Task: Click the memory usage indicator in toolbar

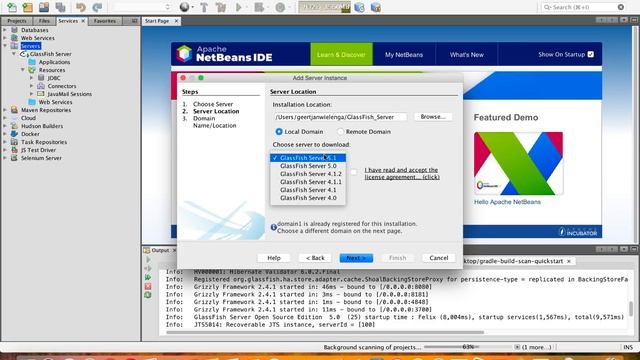Action: (324, 7)
